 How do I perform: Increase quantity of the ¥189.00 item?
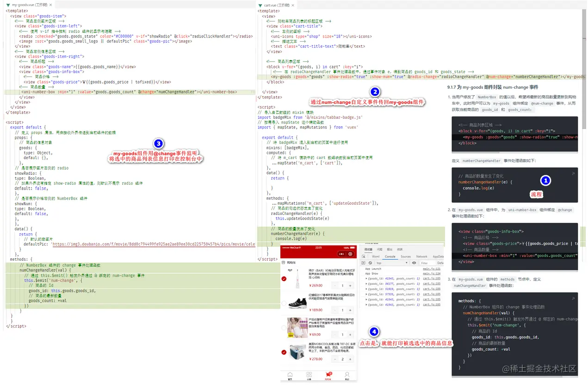[350, 310]
